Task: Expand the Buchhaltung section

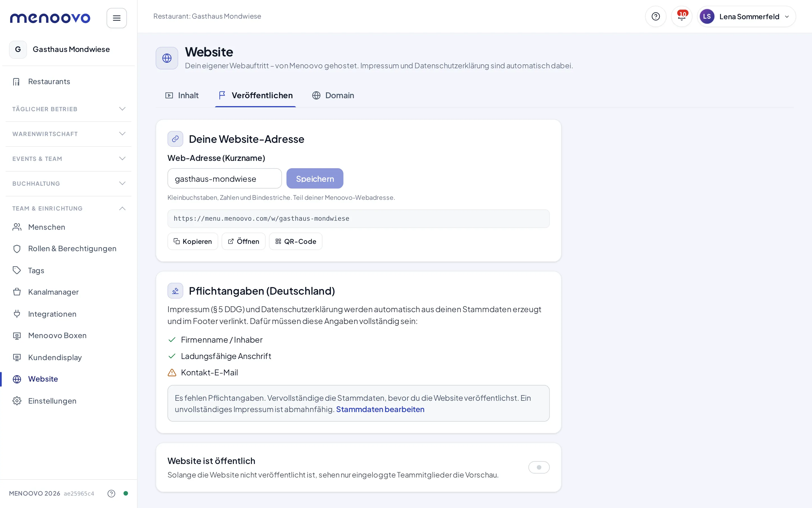Action: tap(69, 183)
